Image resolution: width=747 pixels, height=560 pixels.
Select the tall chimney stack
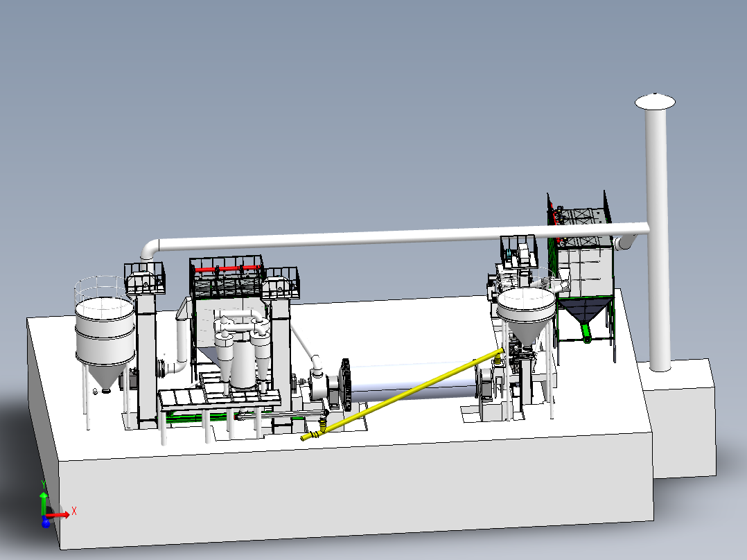[x=658, y=238]
